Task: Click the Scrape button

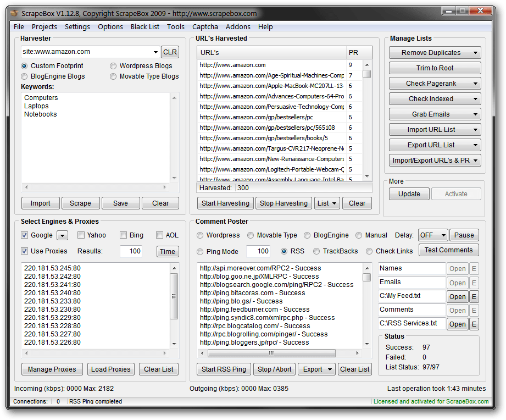Action: (x=80, y=203)
